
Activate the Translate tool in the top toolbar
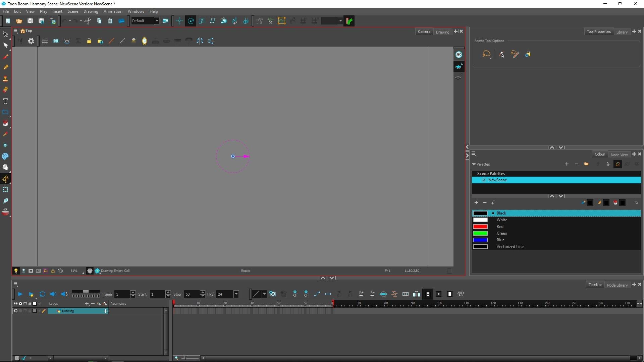coord(179,21)
